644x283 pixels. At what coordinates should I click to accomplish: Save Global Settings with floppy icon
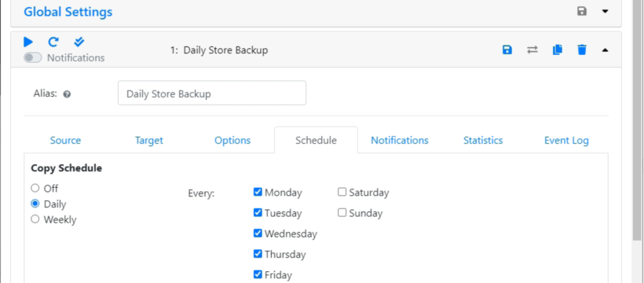582,11
